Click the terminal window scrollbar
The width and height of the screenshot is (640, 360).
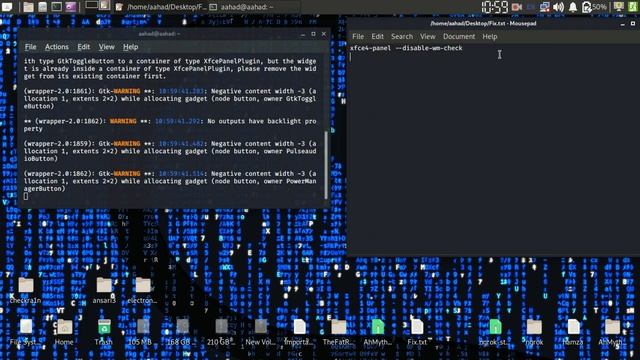click(x=326, y=165)
